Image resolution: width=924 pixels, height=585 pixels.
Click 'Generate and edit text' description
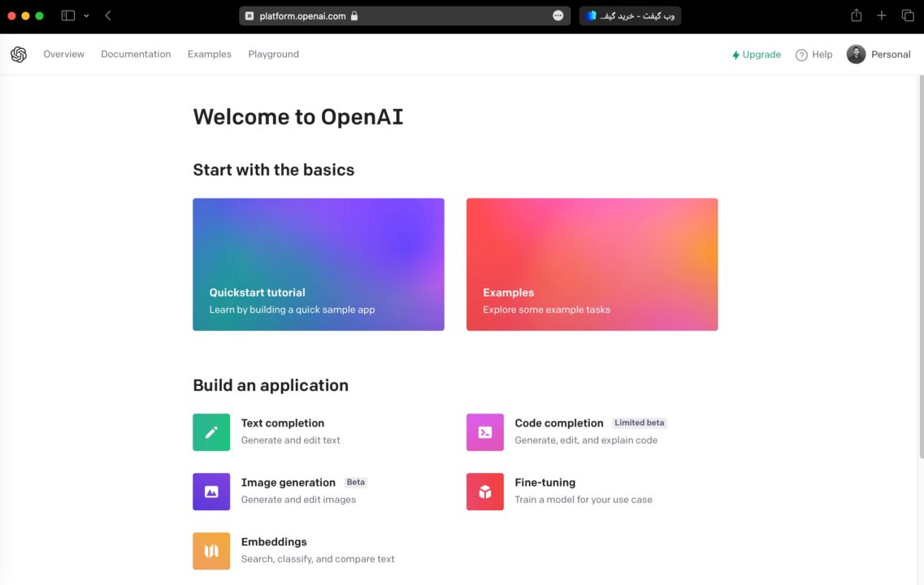tap(290, 440)
